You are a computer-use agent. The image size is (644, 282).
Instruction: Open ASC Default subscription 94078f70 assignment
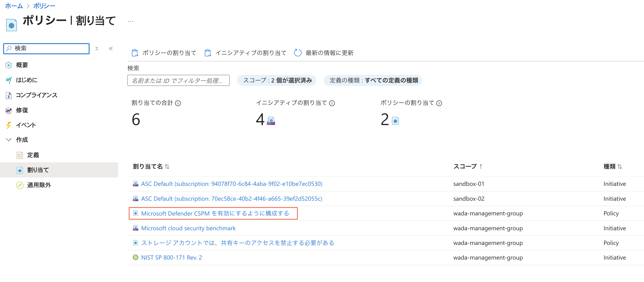coord(232,184)
